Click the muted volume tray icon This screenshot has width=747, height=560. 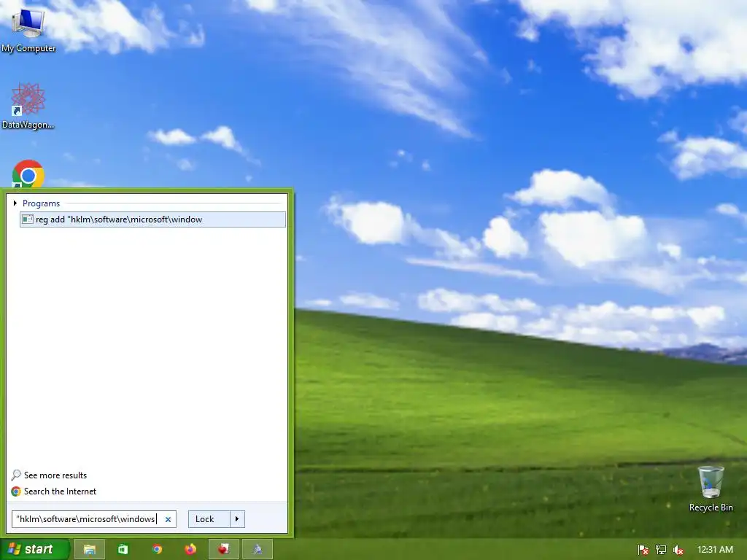click(678, 550)
